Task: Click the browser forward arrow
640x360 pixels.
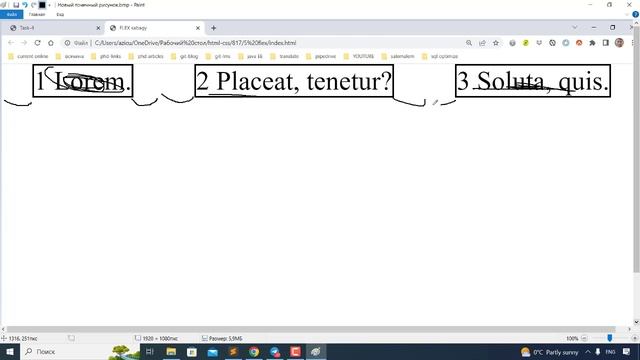Action: tap(24, 43)
